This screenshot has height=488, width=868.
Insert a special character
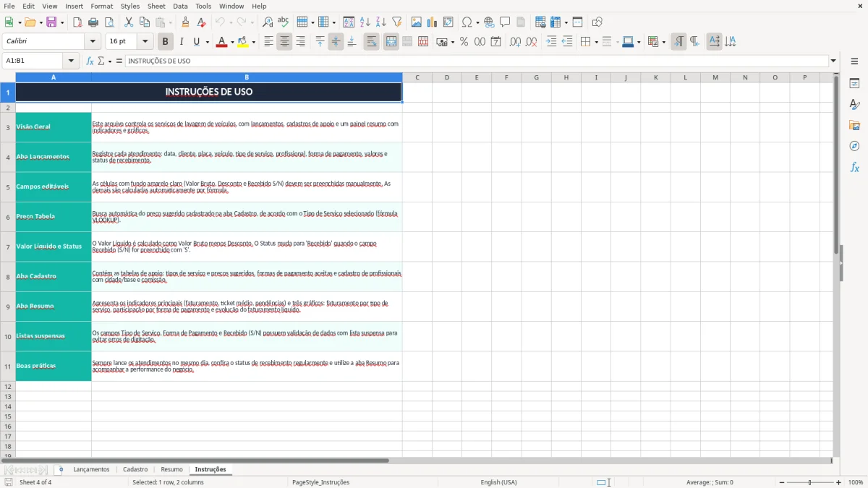tap(467, 22)
